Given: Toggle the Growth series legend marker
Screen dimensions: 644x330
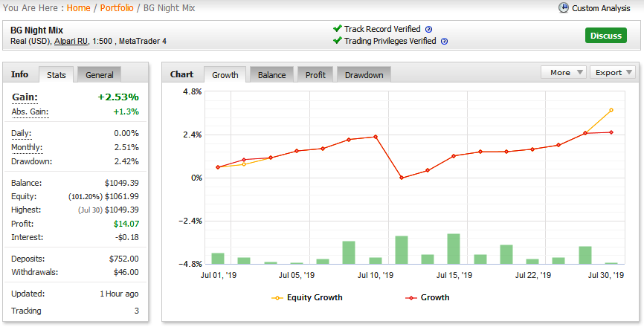Looking at the screenshot, I should tap(411, 298).
